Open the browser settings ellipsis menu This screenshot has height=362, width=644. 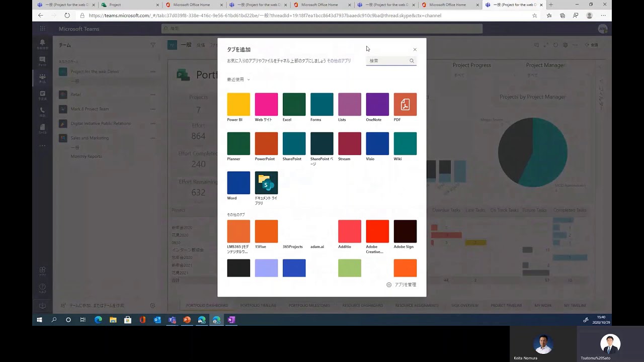pos(603,16)
